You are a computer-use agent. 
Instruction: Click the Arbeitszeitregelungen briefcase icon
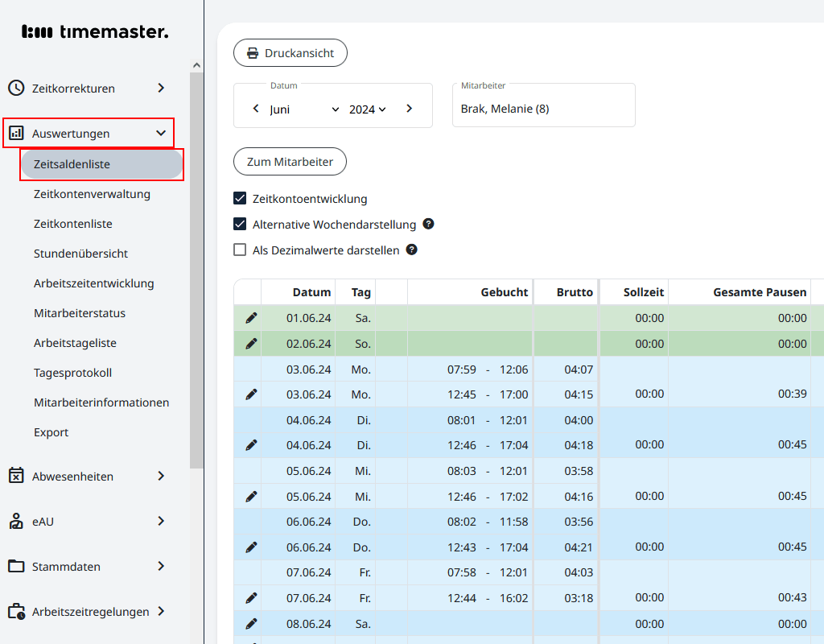pyautogui.click(x=16, y=611)
